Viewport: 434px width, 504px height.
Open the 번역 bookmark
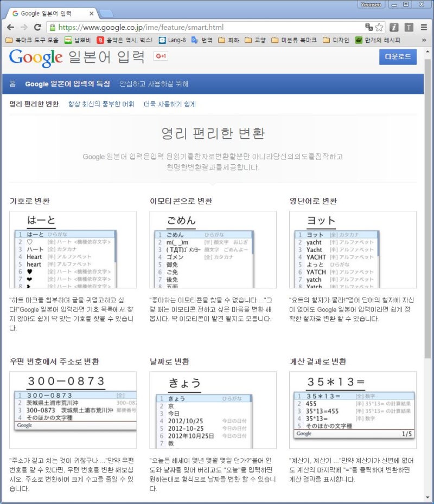pyautogui.click(x=202, y=40)
